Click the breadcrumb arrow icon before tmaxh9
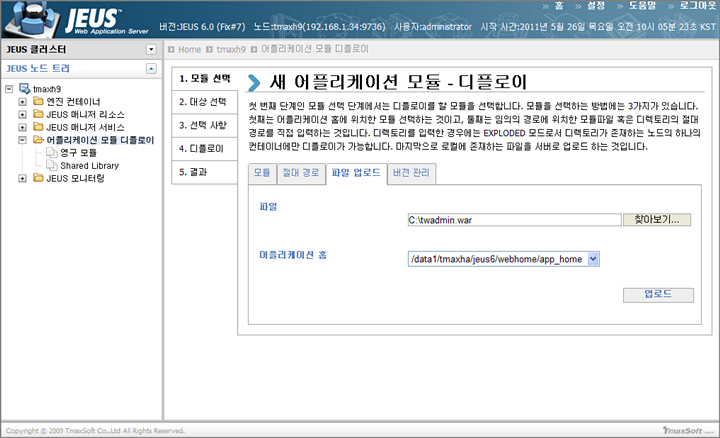Screen dimensions: 720x438 209,49
